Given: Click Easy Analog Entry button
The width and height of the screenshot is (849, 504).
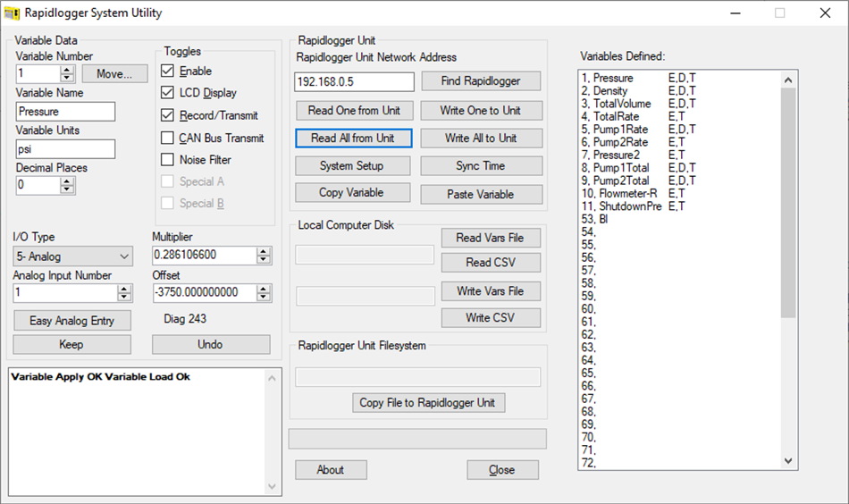Looking at the screenshot, I should coord(72,321).
